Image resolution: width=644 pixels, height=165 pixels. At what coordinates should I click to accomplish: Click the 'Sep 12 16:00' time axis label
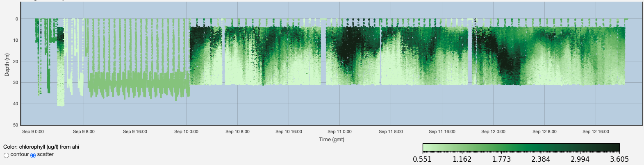click(596, 131)
